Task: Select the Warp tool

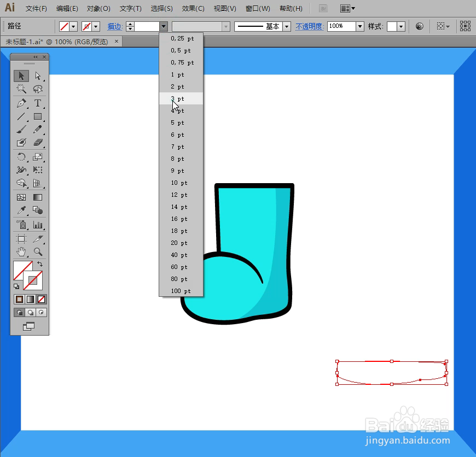Action: tap(21, 170)
